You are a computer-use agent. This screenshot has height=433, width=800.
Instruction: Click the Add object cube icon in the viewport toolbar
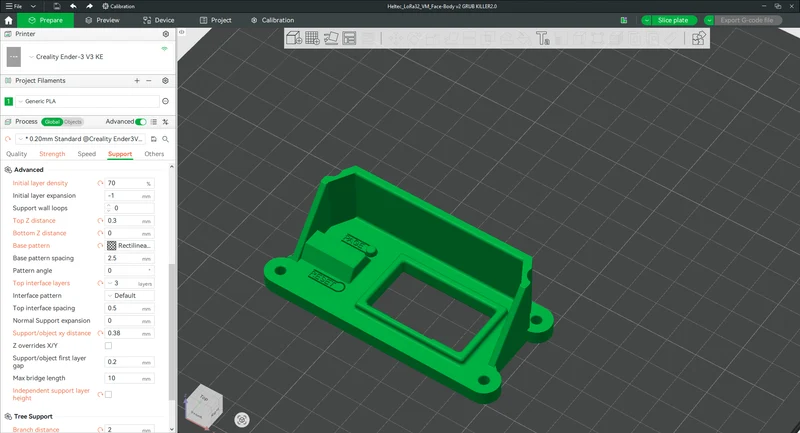pos(294,38)
